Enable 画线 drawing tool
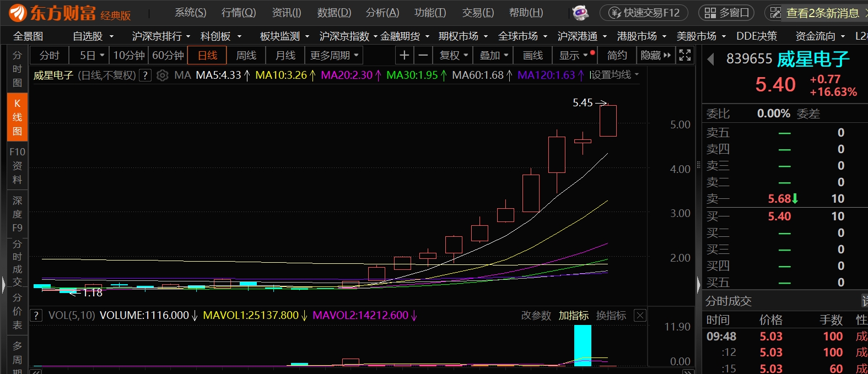The width and height of the screenshot is (868, 374). tap(533, 55)
